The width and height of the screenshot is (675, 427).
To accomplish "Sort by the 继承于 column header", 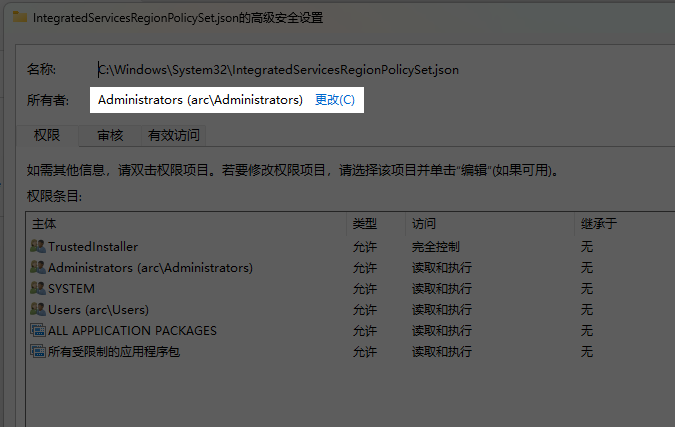I will [625, 224].
